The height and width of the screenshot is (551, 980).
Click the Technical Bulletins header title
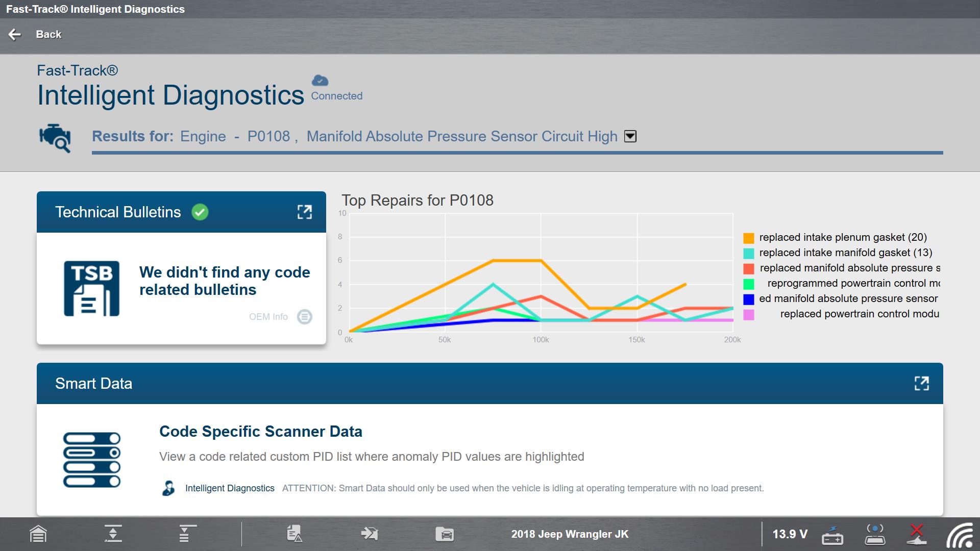point(118,212)
